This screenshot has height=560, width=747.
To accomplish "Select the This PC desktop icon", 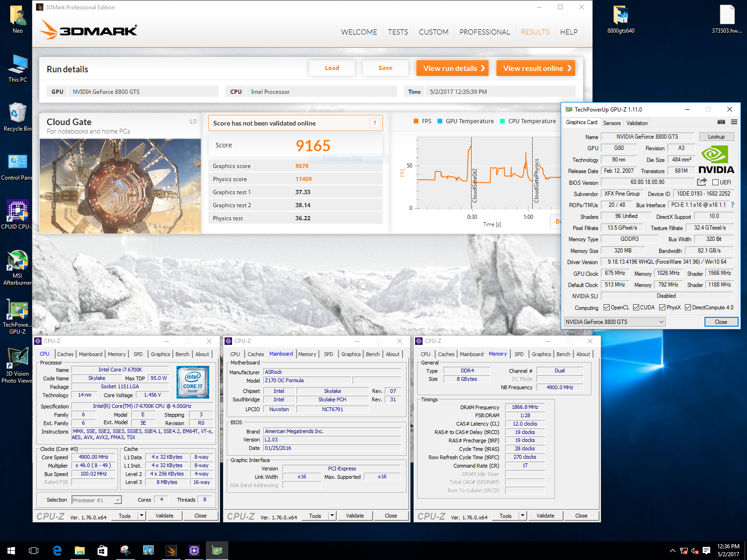I will point(18,69).
